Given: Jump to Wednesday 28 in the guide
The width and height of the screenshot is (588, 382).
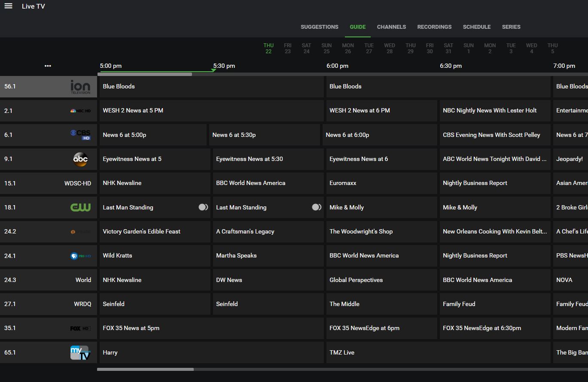Looking at the screenshot, I should click(x=390, y=48).
